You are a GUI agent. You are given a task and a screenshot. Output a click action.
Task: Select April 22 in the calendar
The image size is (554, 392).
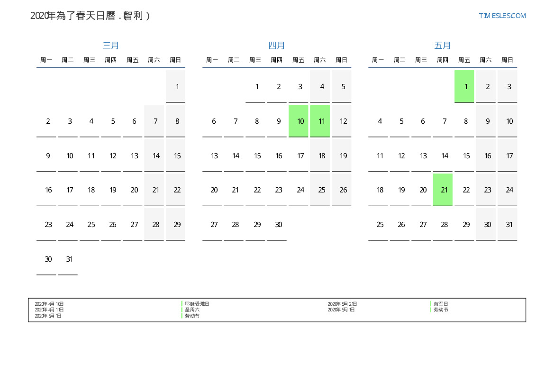pos(257,190)
